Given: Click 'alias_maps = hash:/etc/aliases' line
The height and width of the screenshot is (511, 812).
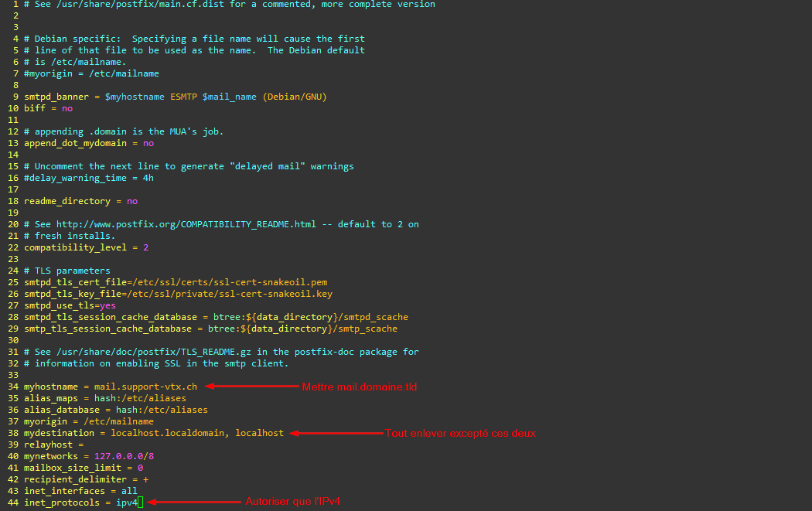Looking at the screenshot, I should 104,398.
